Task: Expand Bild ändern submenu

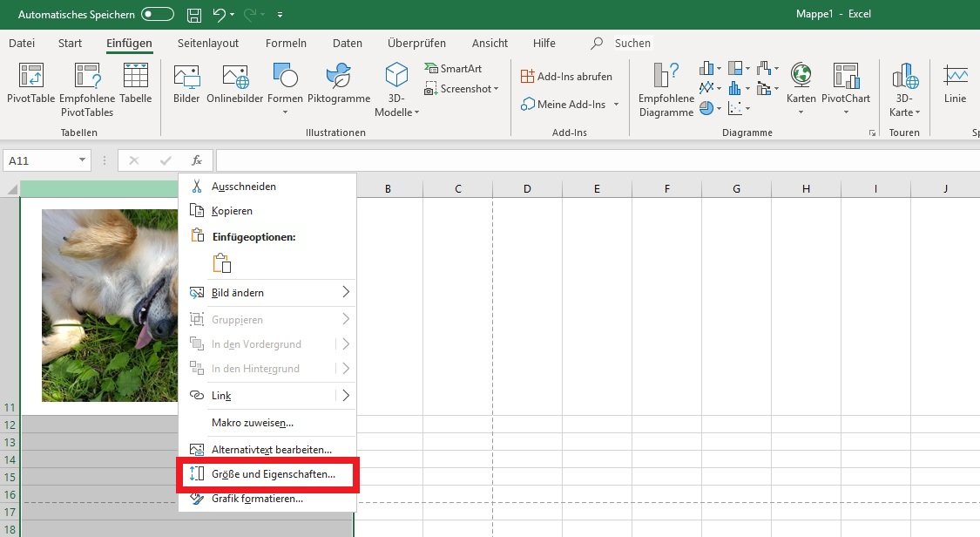Action: pos(345,292)
